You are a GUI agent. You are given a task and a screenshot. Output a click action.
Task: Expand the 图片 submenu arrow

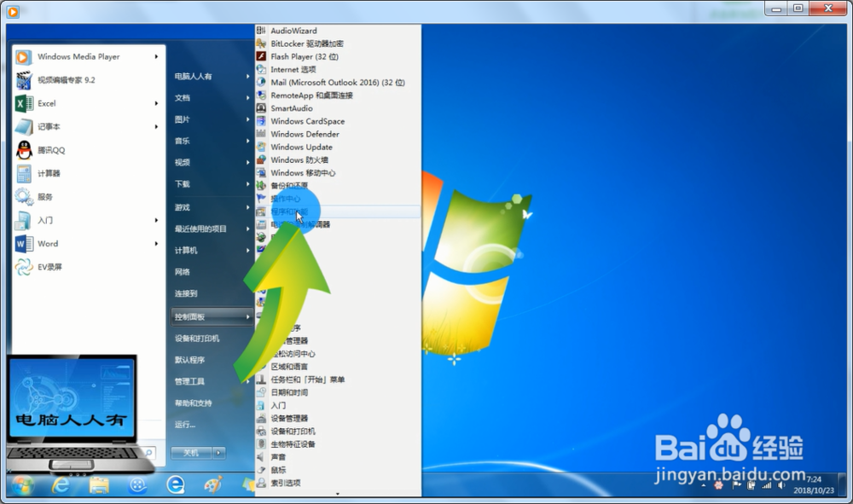[x=247, y=119]
